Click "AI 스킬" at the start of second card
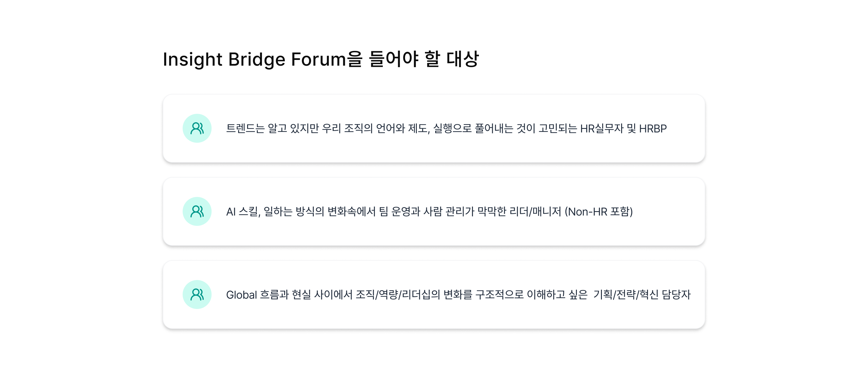This screenshot has height=377, width=868. pyautogui.click(x=242, y=212)
